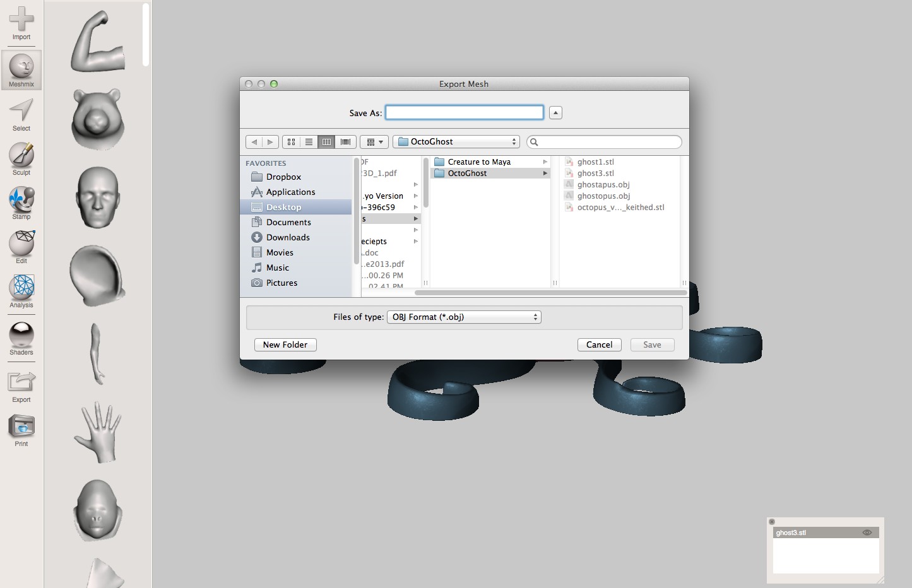Switch to icon view in file browser
The height and width of the screenshot is (588, 912).
291,141
